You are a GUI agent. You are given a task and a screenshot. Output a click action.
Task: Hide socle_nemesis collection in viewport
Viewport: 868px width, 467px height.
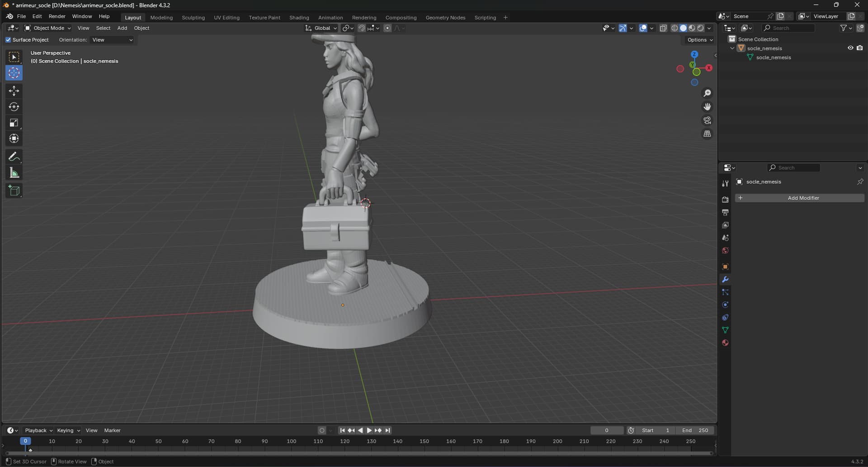tap(850, 48)
